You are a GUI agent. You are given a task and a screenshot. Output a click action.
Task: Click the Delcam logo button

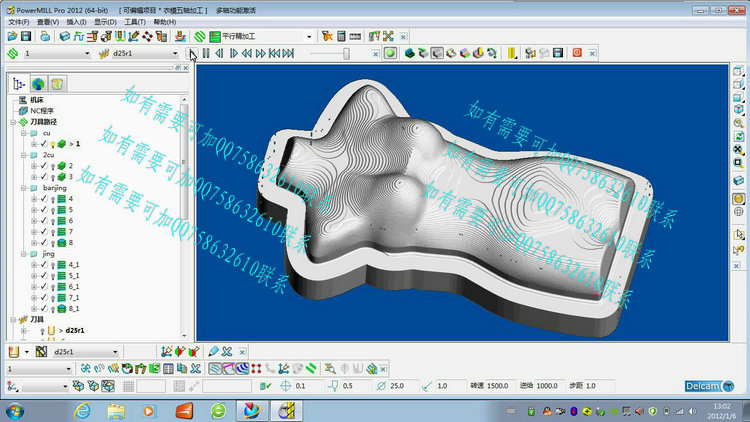pos(709,386)
